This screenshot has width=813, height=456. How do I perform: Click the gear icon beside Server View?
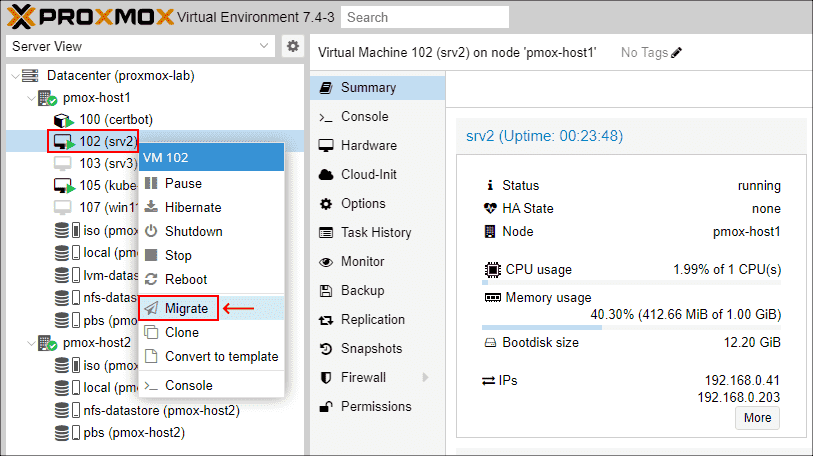(293, 46)
